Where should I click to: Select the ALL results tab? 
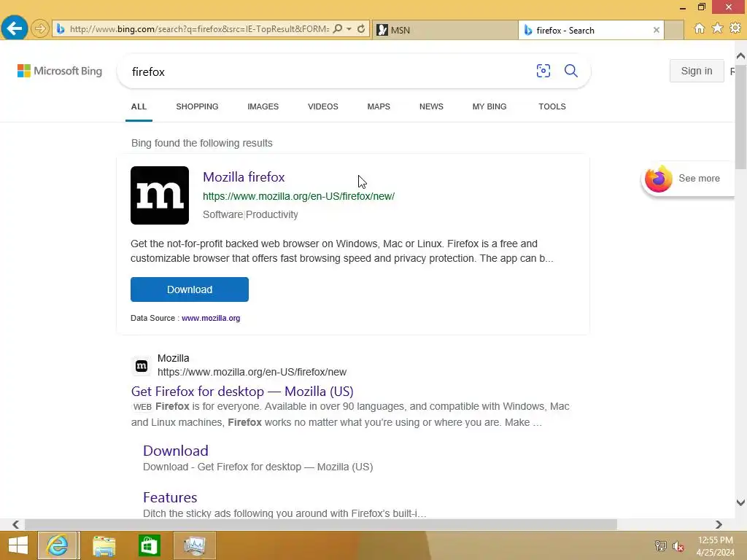click(139, 106)
